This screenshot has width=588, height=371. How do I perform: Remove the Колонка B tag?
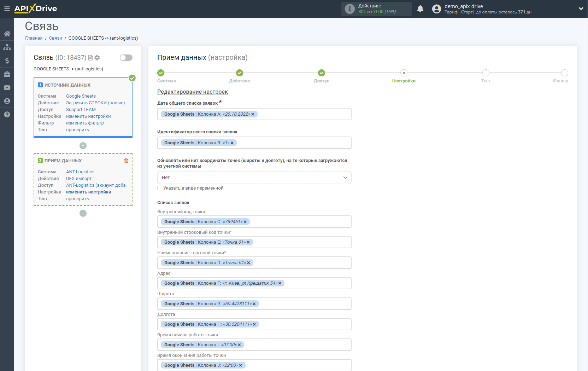(232, 143)
